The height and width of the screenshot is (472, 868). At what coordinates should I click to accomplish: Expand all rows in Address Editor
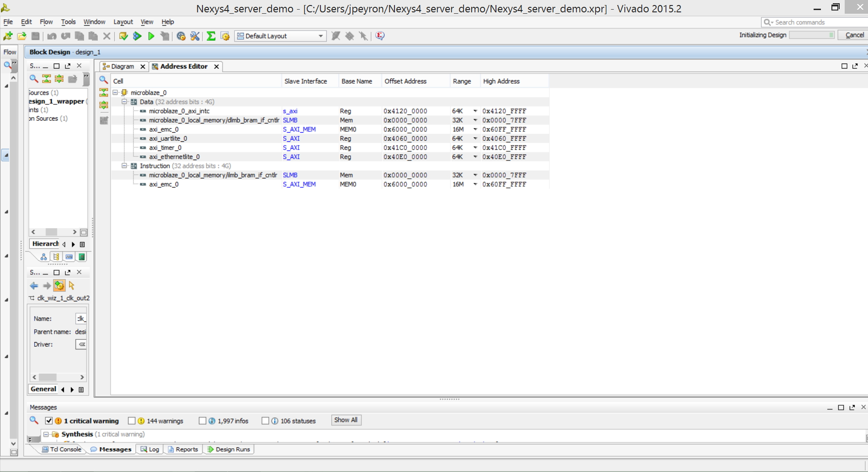point(104,105)
